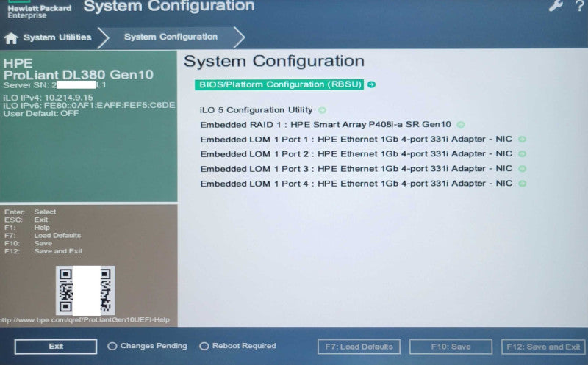Click arrow icon beside BIOS/Platform Configuration (RBSU)
The image size is (588, 365).
(x=371, y=84)
